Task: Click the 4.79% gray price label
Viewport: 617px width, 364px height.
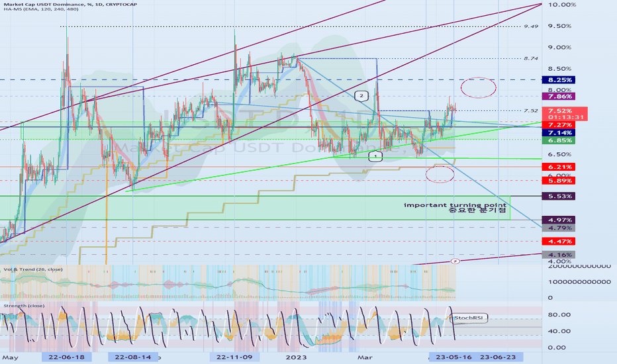Action: [x=558, y=228]
